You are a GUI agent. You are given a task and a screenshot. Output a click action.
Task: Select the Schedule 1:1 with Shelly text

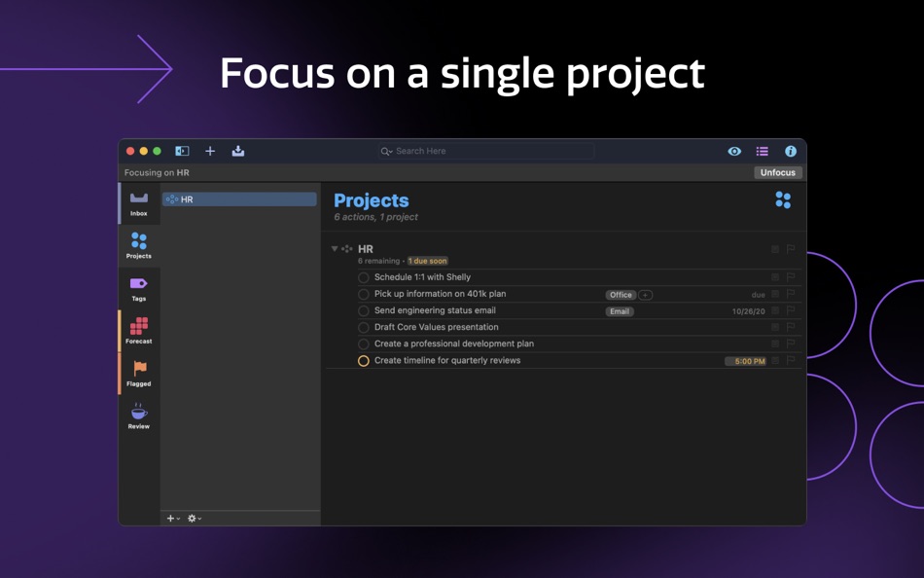pos(422,277)
